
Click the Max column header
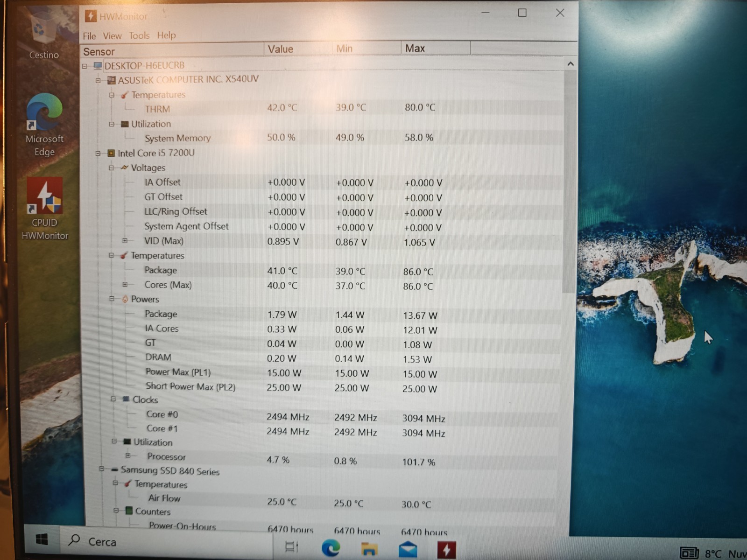[435, 48]
